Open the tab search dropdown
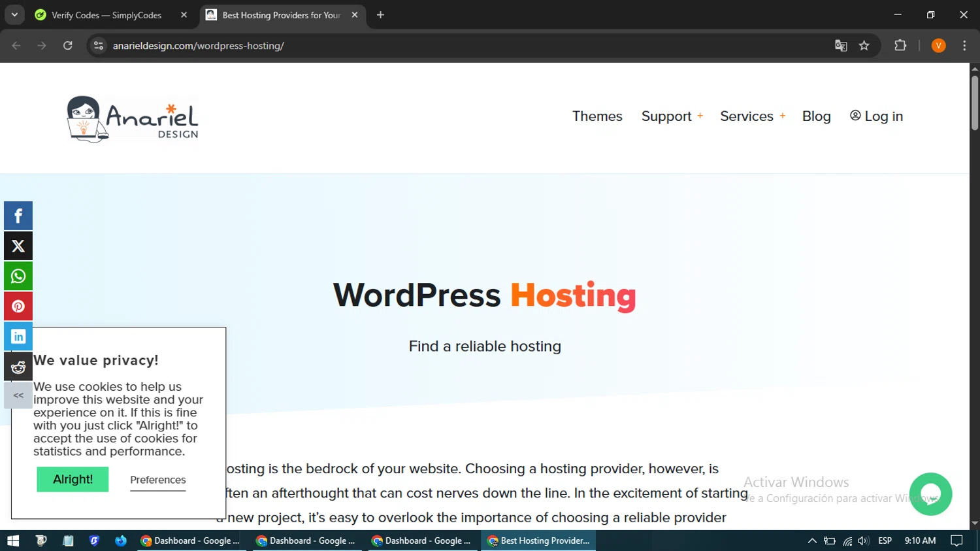 point(14,15)
